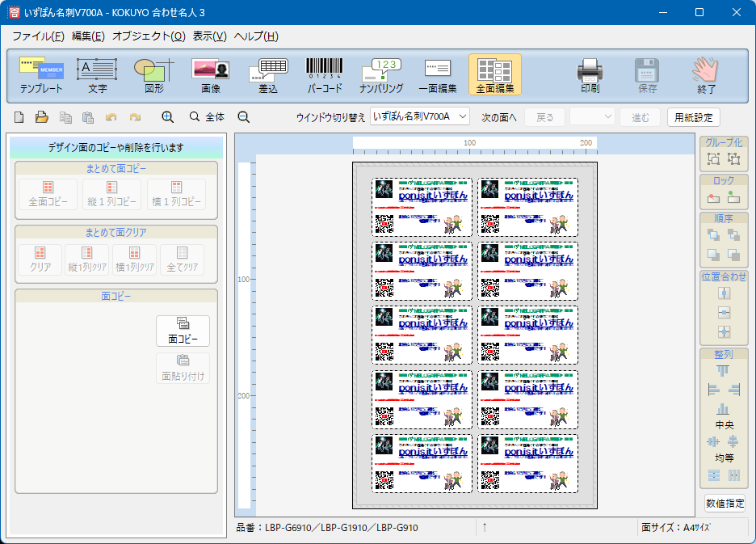The image size is (756, 544).
Task: Open the ナンバリング numbering tool
Action: tap(381, 75)
